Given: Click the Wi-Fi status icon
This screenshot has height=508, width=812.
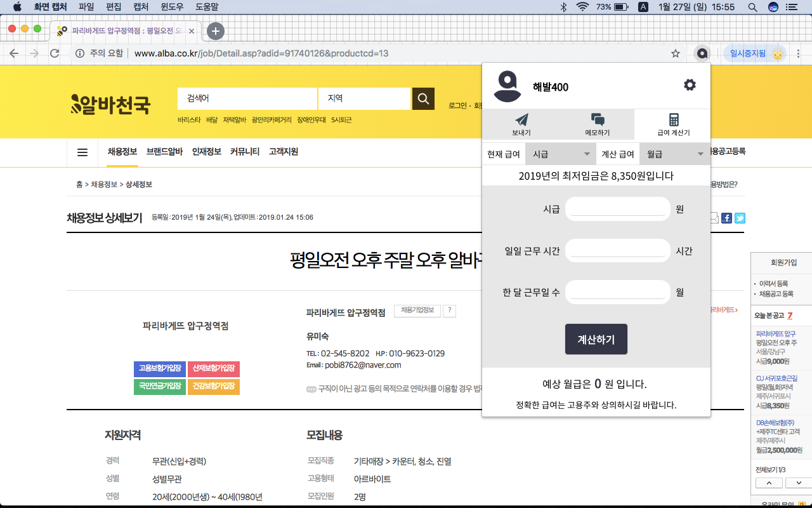Looking at the screenshot, I should pos(582,7).
